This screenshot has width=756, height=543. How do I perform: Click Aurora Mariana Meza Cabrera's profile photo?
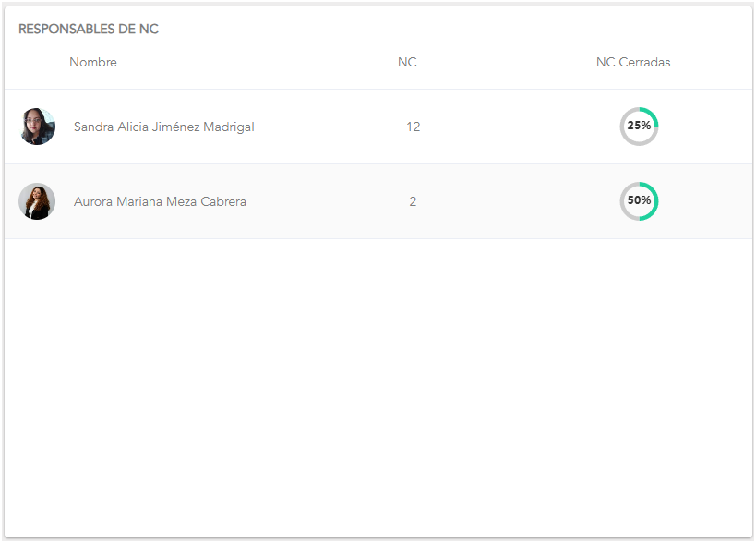(37, 201)
